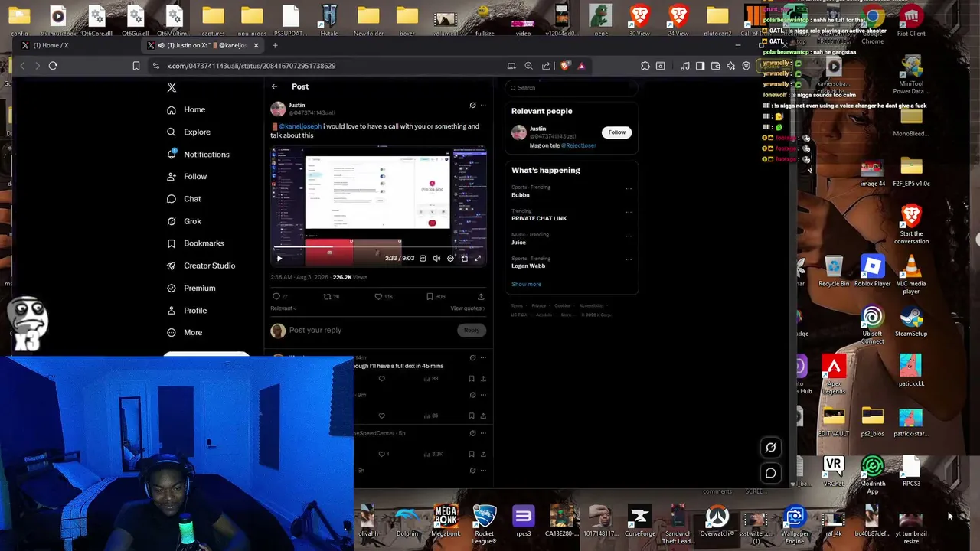Toggle video captions
The height and width of the screenshot is (551, 980).
coord(423,259)
